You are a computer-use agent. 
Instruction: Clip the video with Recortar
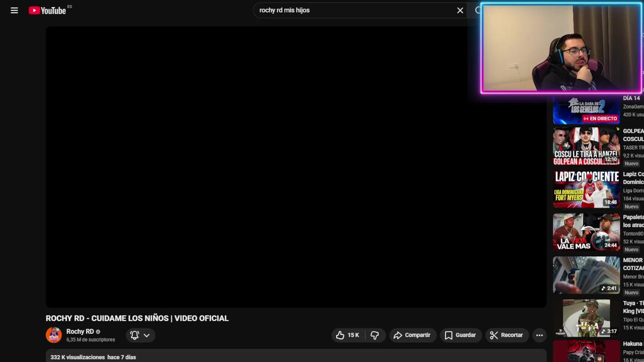coord(507,335)
